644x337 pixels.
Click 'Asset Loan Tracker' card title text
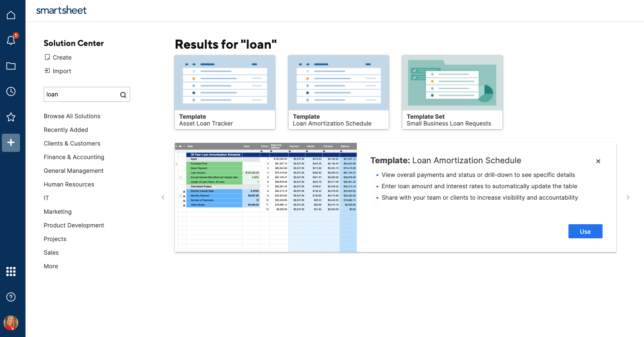[206, 123]
